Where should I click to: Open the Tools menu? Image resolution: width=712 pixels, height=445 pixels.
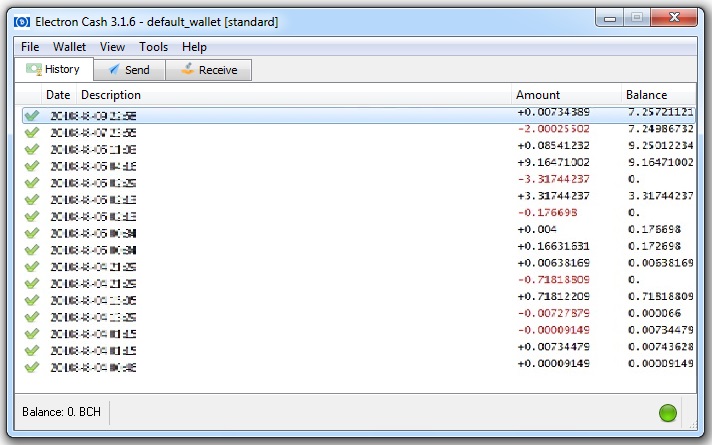tap(153, 47)
